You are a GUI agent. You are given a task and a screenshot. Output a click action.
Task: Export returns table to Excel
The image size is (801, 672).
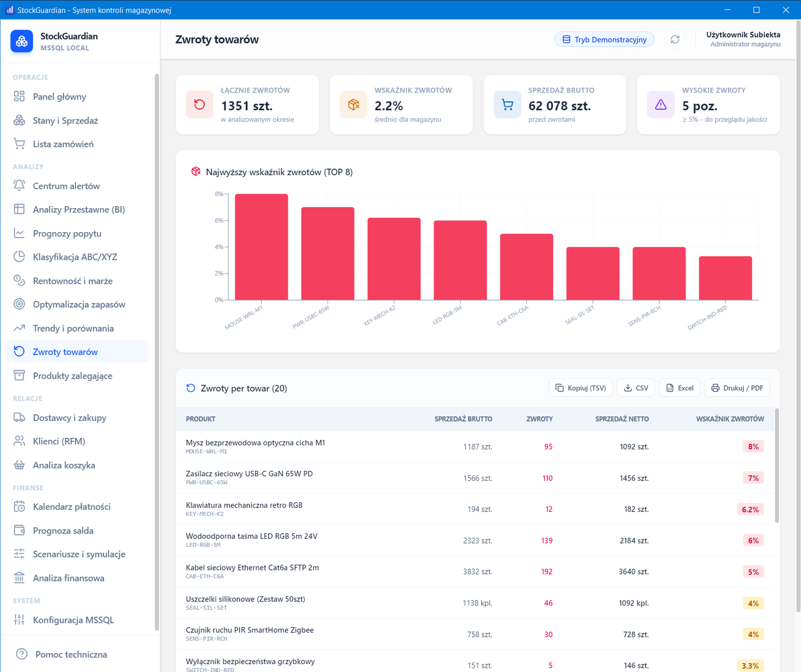coord(679,388)
